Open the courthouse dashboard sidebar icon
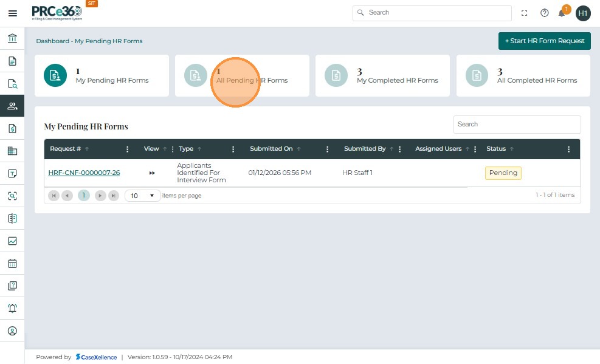Screen dimensions: 600x364 coord(12,38)
